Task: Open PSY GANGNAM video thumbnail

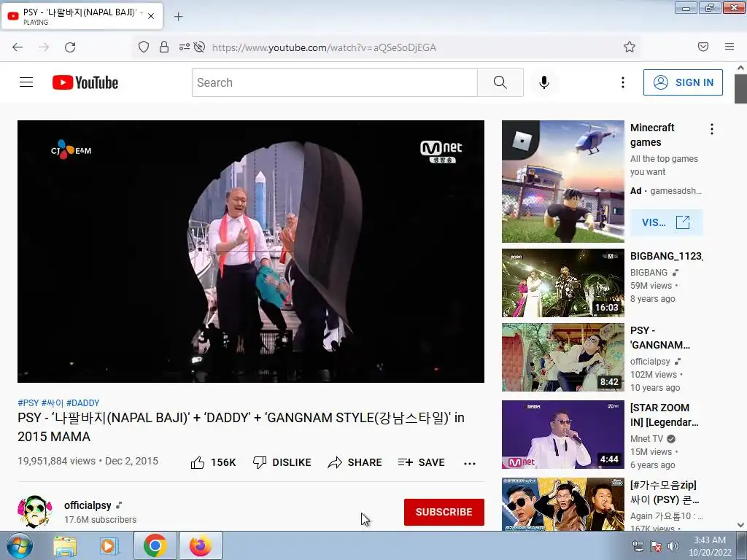Action: 562,357
